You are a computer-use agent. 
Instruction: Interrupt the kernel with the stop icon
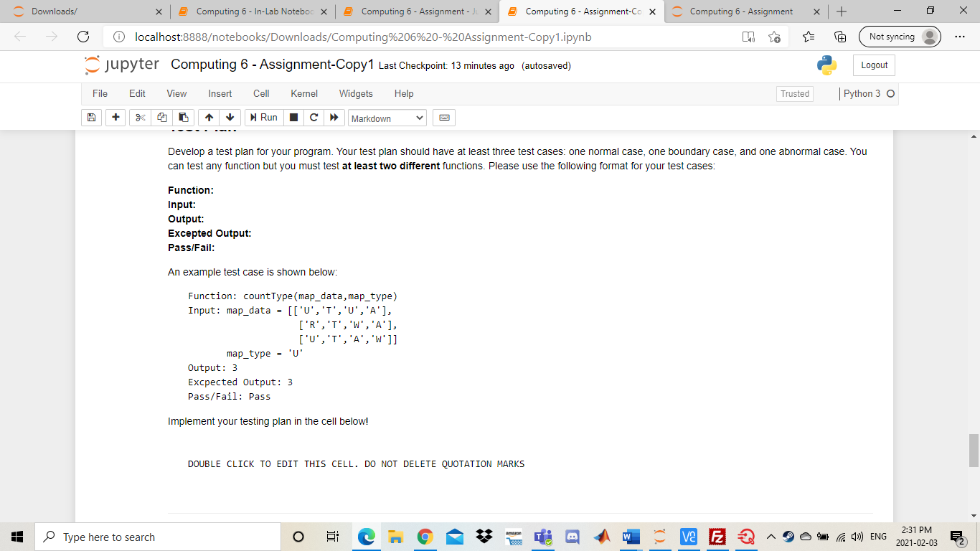point(293,117)
